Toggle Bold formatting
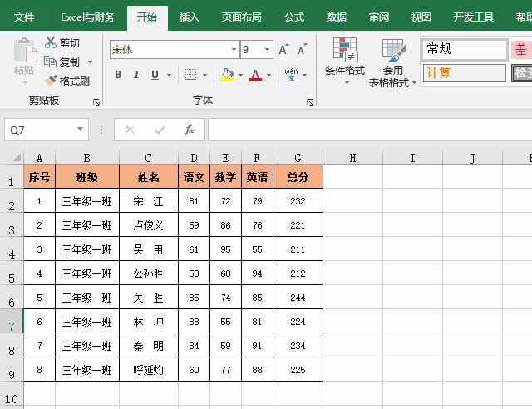The width and height of the screenshot is (532, 409). click(x=118, y=75)
